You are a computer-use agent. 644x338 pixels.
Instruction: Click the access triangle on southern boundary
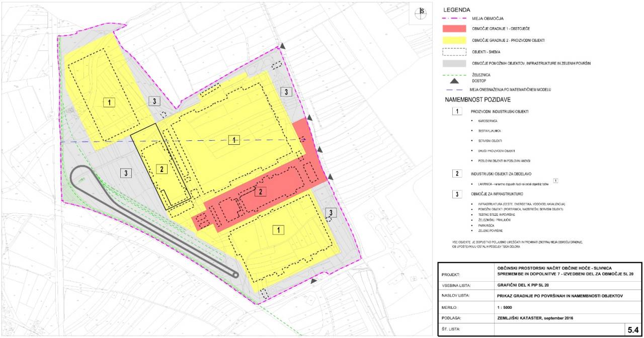tap(314, 281)
